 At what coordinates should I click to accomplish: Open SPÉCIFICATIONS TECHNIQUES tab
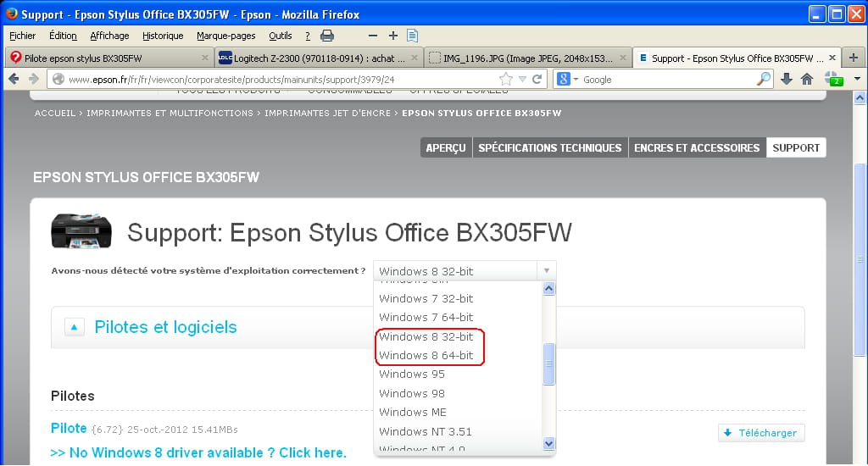[x=549, y=147]
